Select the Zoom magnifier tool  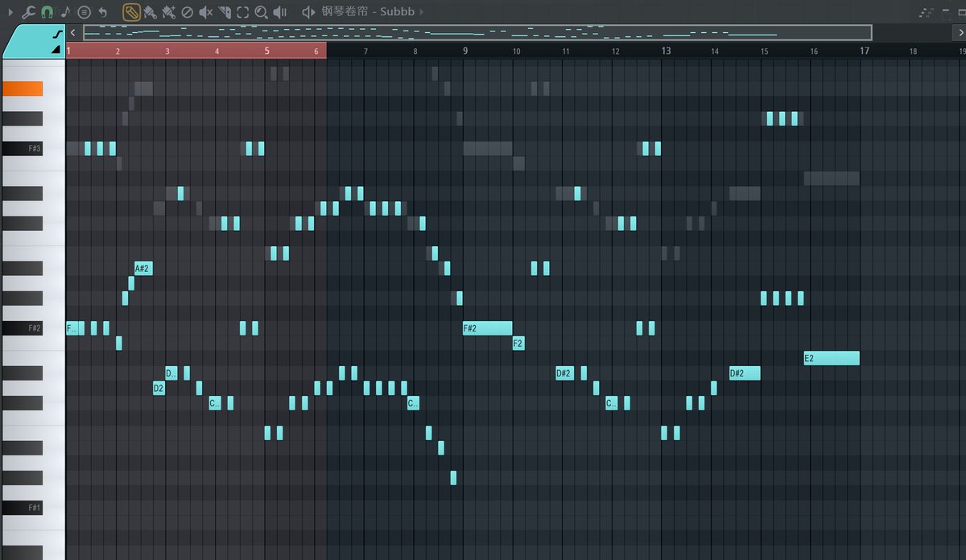pos(261,12)
